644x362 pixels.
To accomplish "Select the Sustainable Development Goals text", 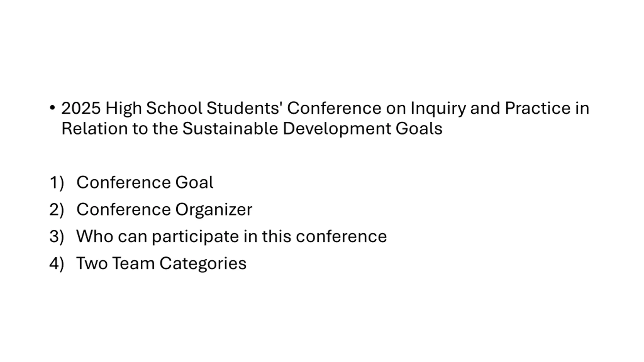I will point(312,129).
